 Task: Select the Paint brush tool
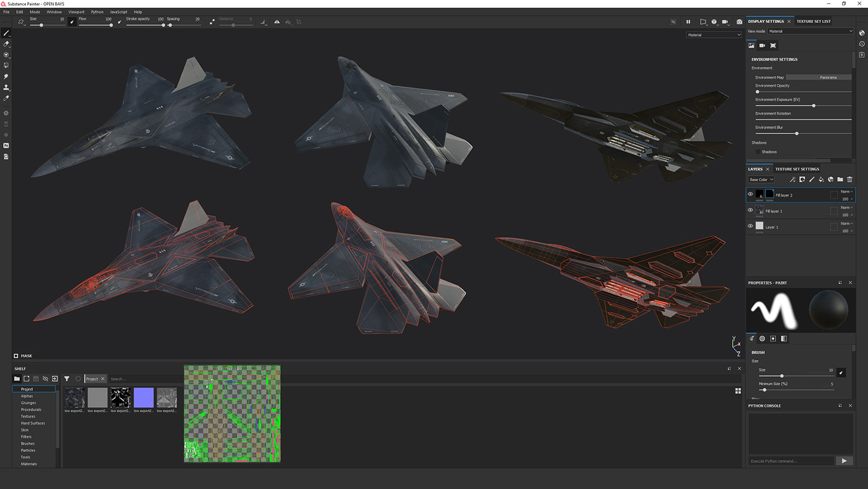pos(6,33)
